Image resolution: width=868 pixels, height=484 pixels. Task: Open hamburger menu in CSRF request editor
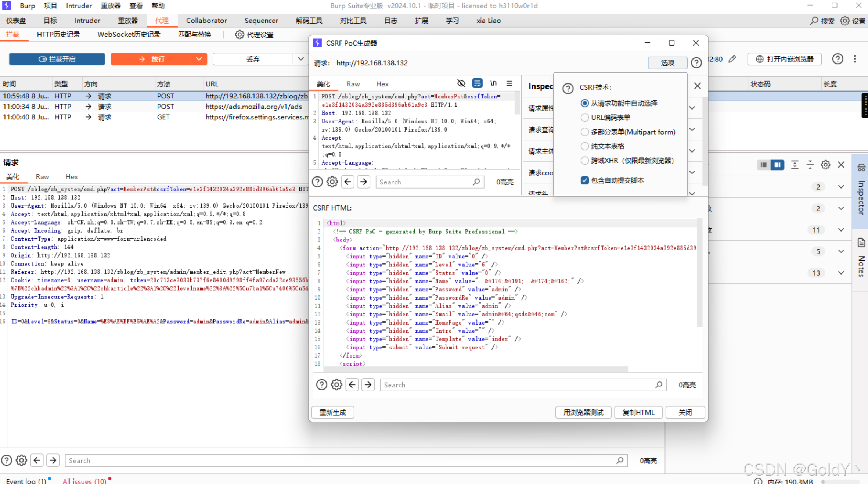point(509,83)
